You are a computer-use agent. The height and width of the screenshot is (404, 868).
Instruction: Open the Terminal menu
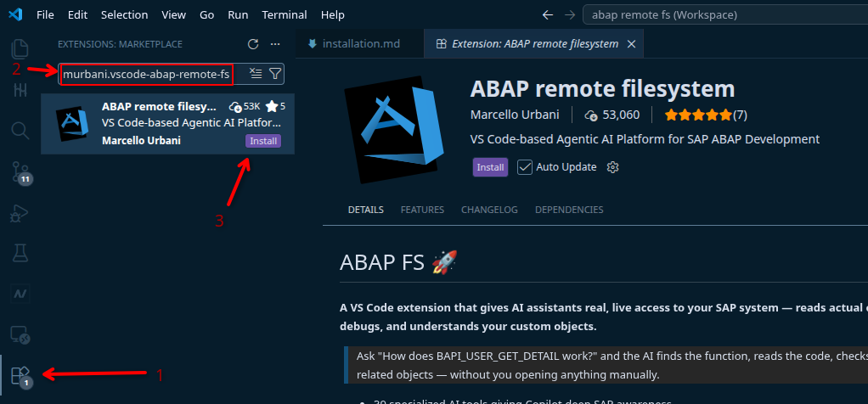click(285, 15)
